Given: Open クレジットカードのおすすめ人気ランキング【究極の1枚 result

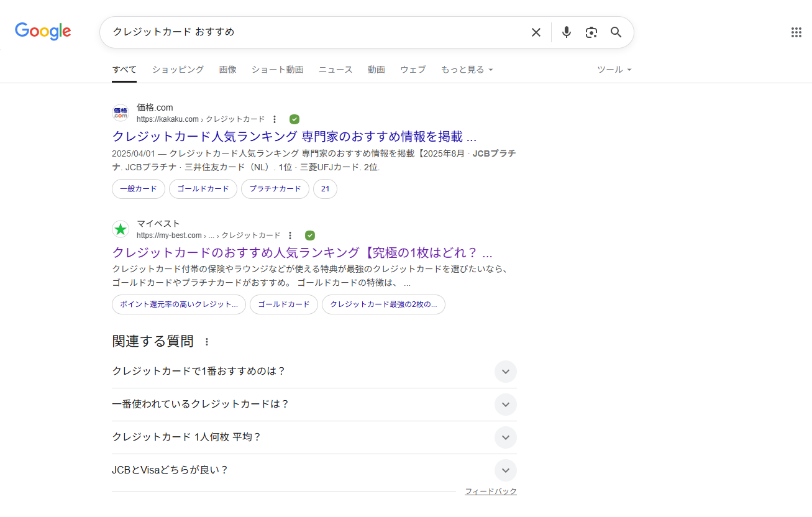Looking at the screenshot, I should point(303,253).
